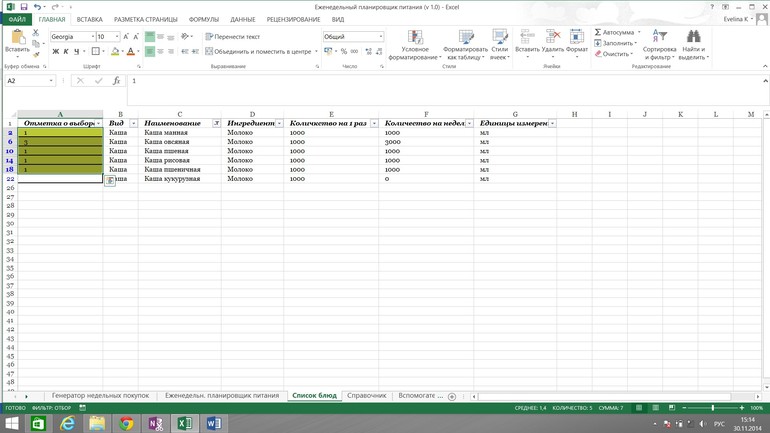770x433 pixels.
Task: Click the ФАЙЛ button
Action: [x=17, y=19]
